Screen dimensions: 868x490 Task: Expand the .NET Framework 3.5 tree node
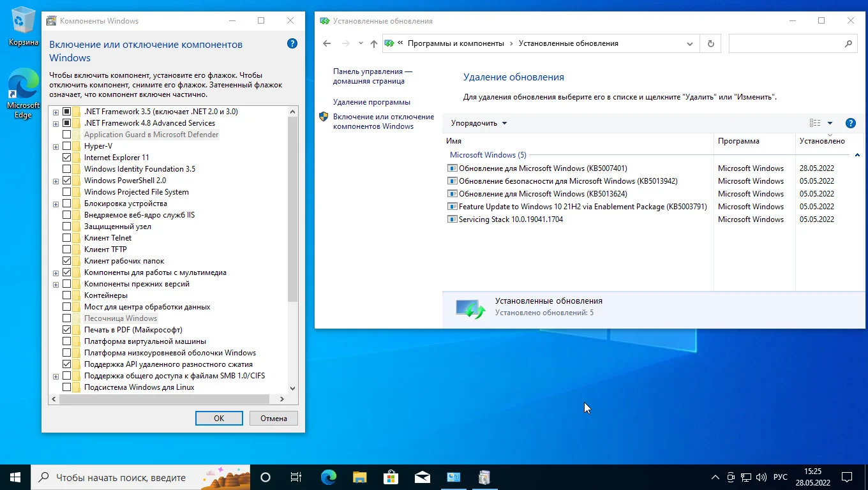pos(56,112)
